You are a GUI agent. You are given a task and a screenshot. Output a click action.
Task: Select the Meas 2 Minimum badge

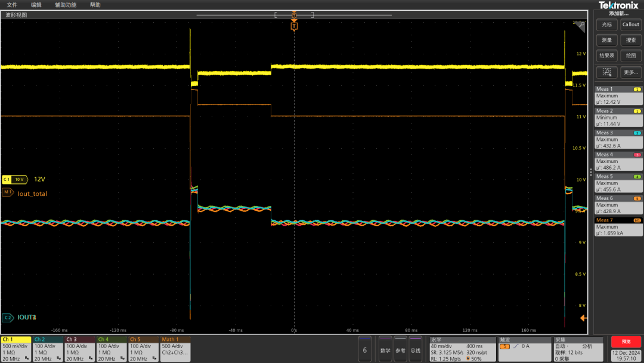618,117
